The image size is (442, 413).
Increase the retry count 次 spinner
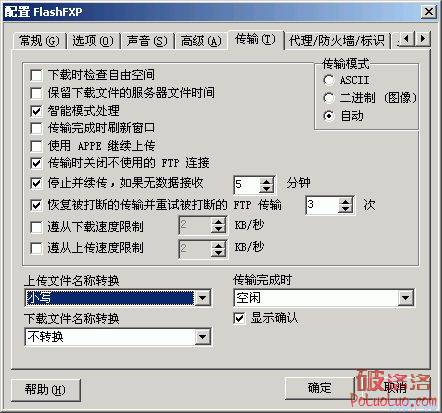(346, 201)
